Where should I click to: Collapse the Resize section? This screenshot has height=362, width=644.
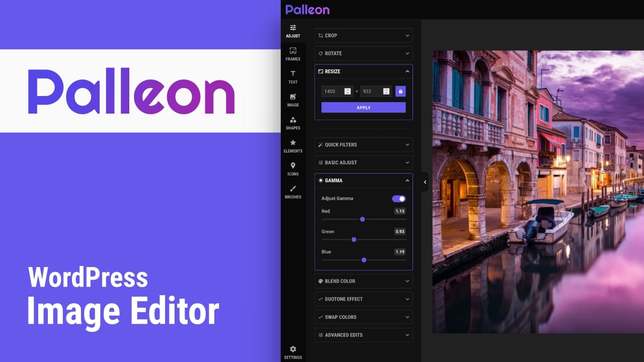[x=364, y=71]
